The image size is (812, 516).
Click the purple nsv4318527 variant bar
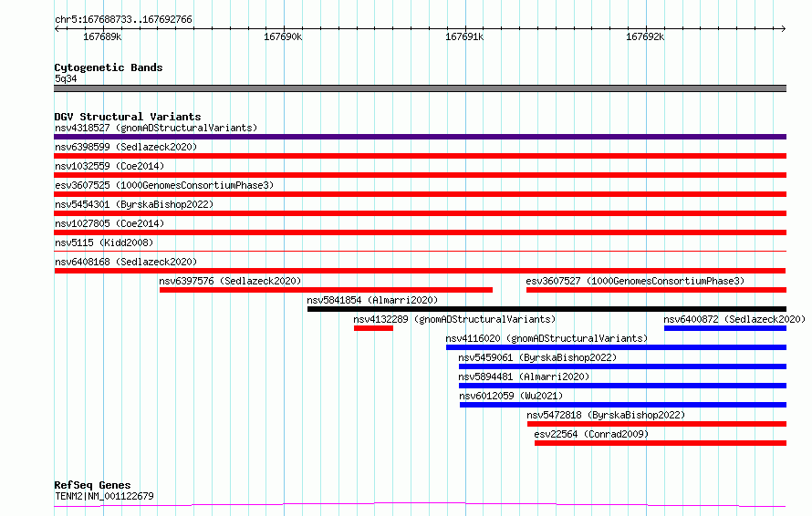[x=420, y=137]
